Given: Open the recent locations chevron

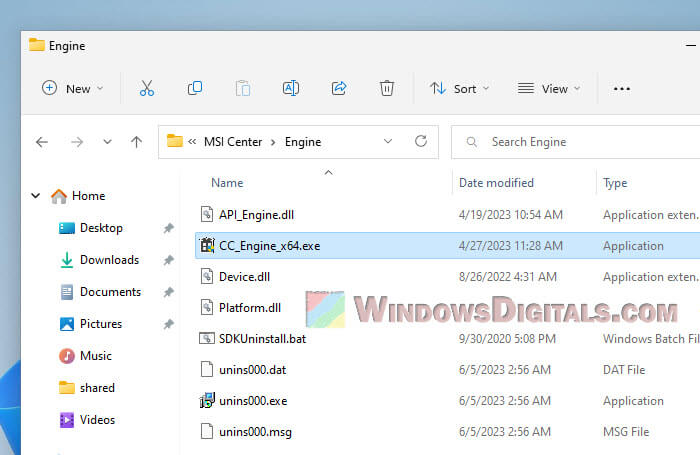Looking at the screenshot, I should pos(107,142).
